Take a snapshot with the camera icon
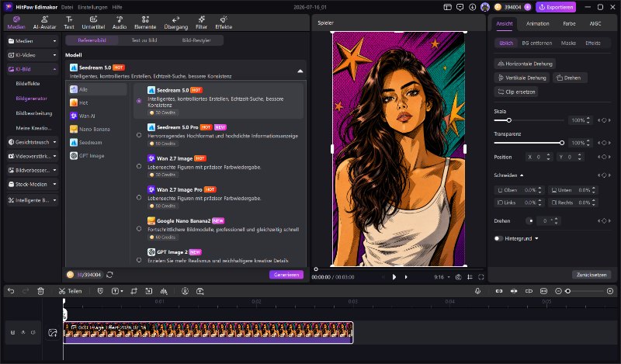The width and height of the screenshot is (621, 364). [458, 277]
